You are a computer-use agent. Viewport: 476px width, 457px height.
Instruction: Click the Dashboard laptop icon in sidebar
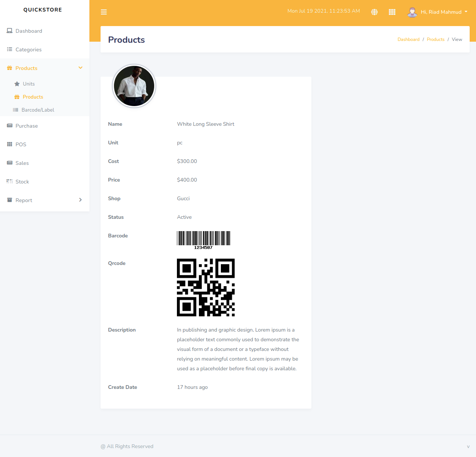pos(10,31)
